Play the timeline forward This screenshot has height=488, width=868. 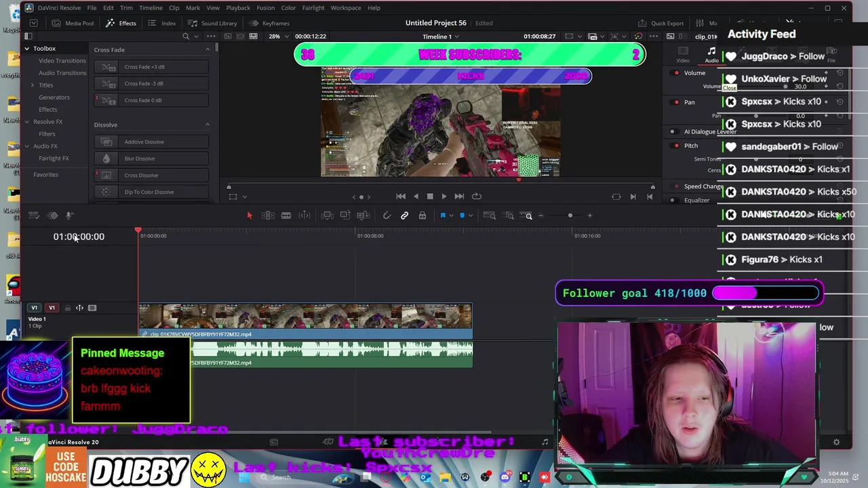(x=444, y=197)
